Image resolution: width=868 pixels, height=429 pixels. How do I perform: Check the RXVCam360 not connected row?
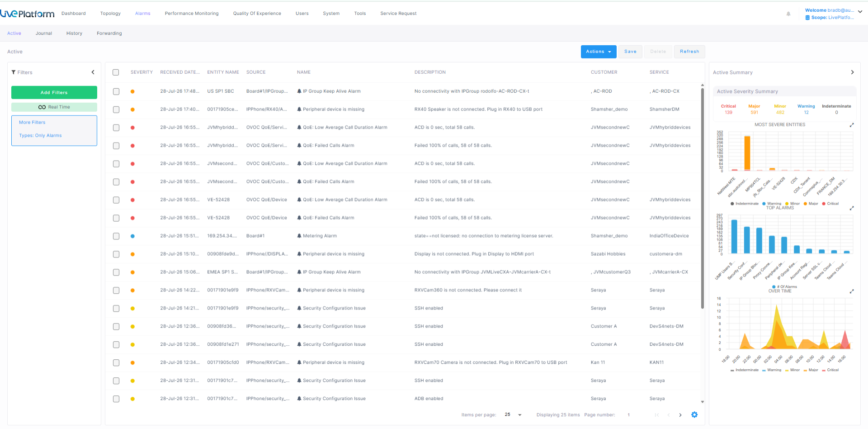(x=116, y=291)
